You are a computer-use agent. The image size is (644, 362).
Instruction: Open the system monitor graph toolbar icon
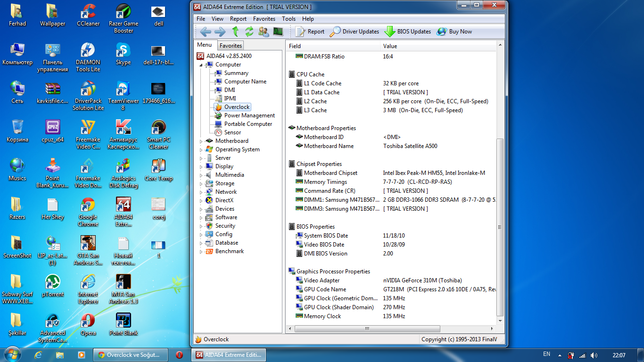278,32
